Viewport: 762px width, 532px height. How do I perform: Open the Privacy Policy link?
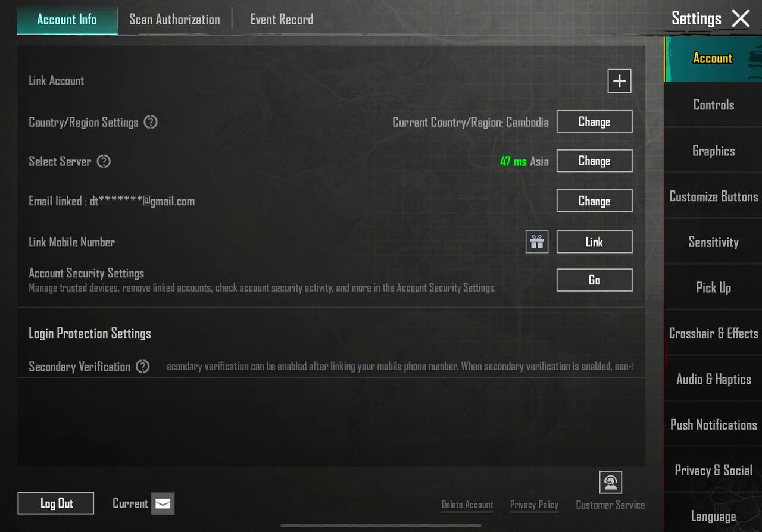pos(534,505)
